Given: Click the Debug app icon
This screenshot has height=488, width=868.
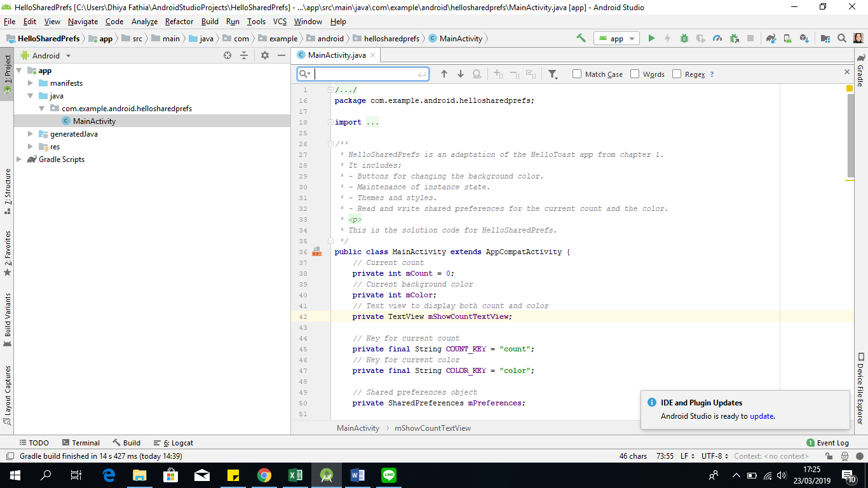Looking at the screenshot, I should click(684, 38).
